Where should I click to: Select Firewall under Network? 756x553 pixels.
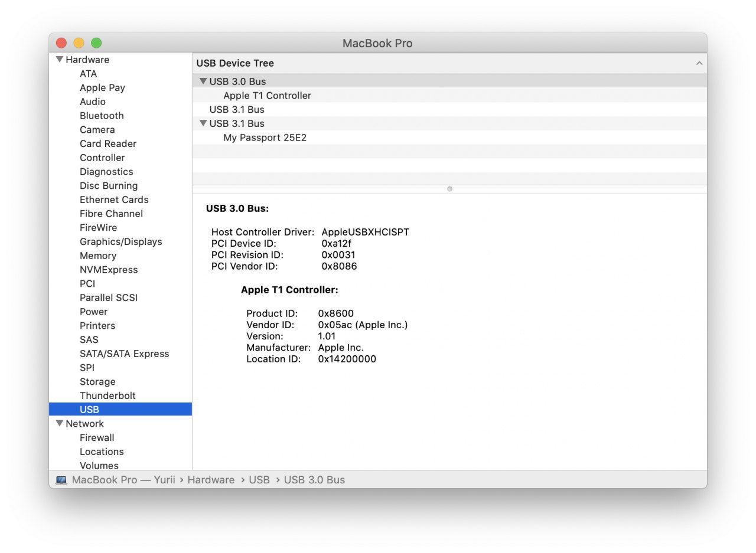(97, 438)
